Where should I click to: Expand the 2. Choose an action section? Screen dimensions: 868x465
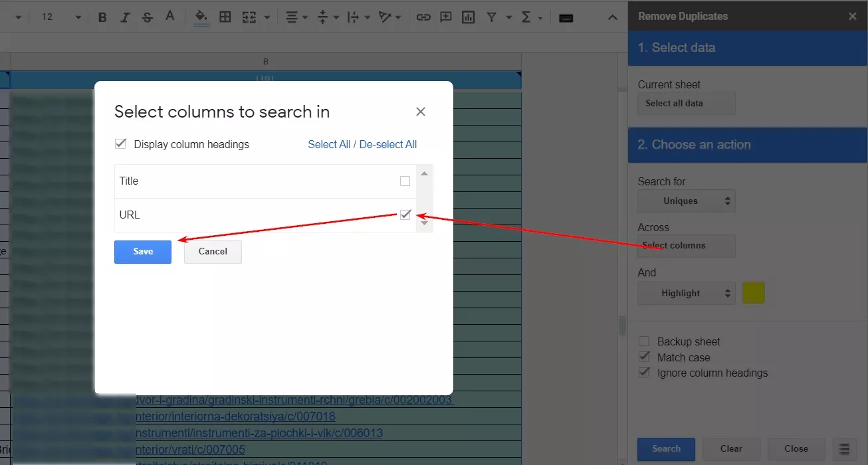(x=748, y=145)
